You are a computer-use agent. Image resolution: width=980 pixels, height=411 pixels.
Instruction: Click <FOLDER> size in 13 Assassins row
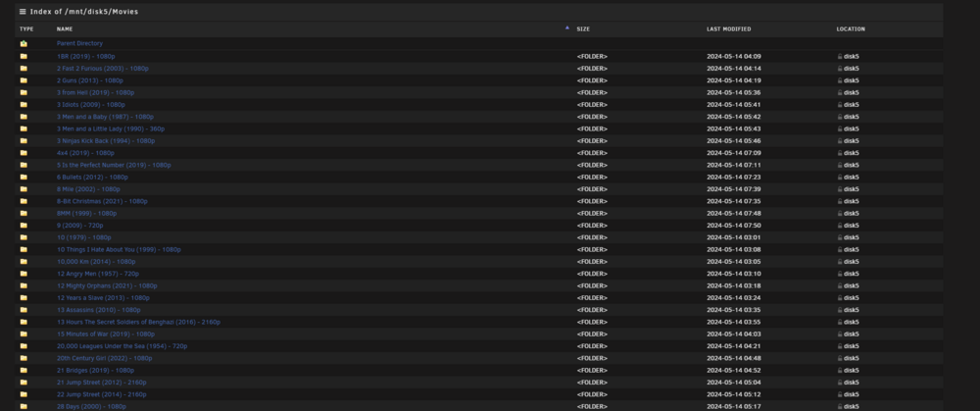click(592, 310)
